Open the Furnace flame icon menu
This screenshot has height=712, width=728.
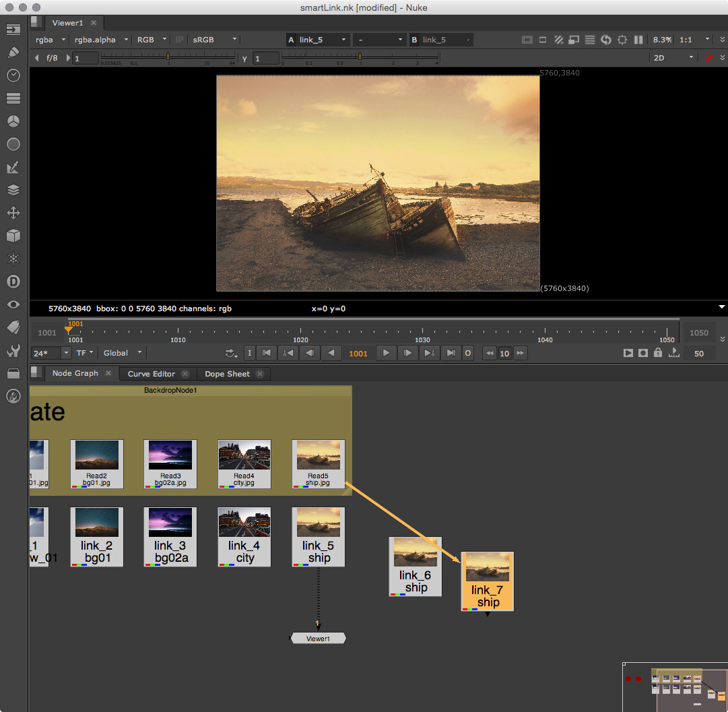coord(13,396)
